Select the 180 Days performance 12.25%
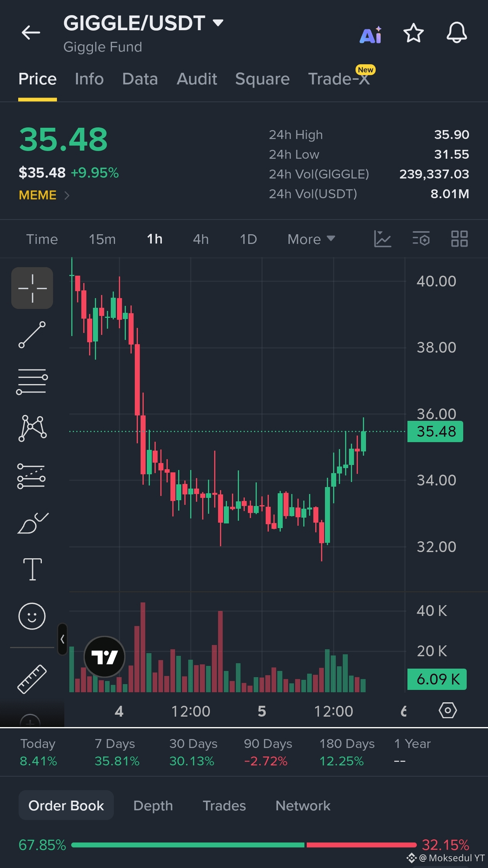The height and width of the screenshot is (868, 488). pyautogui.click(x=347, y=752)
